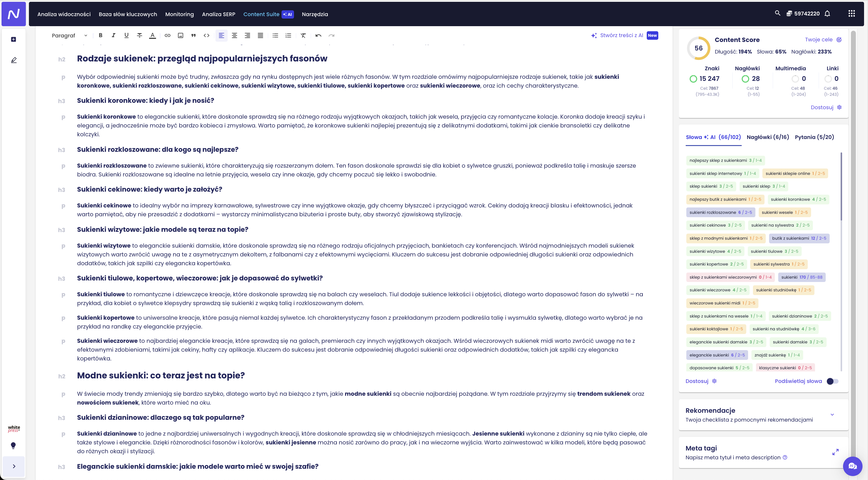The height and width of the screenshot is (480, 868).
Task: Click the app logo in top left
Action: (x=14, y=14)
